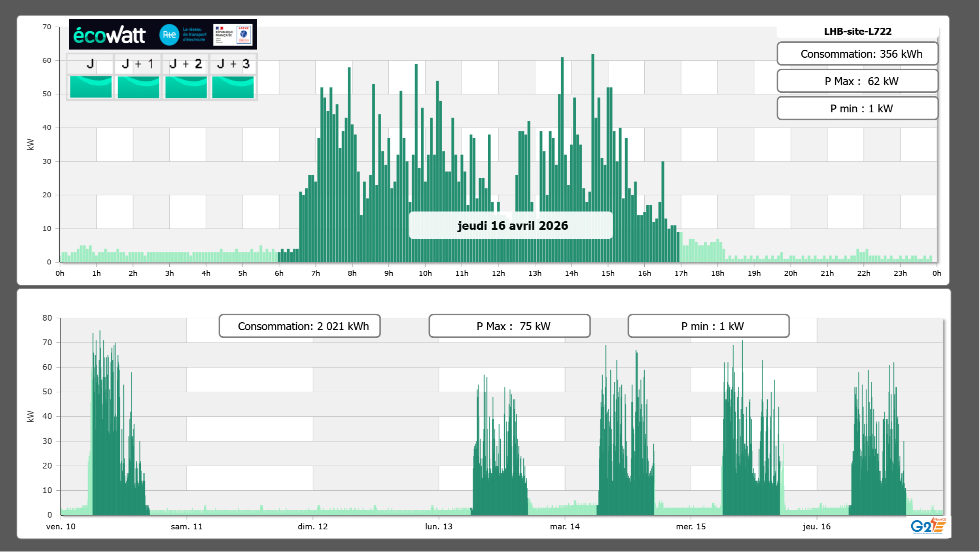
Task: Click the G2E France logo
Action: pyautogui.click(x=928, y=526)
